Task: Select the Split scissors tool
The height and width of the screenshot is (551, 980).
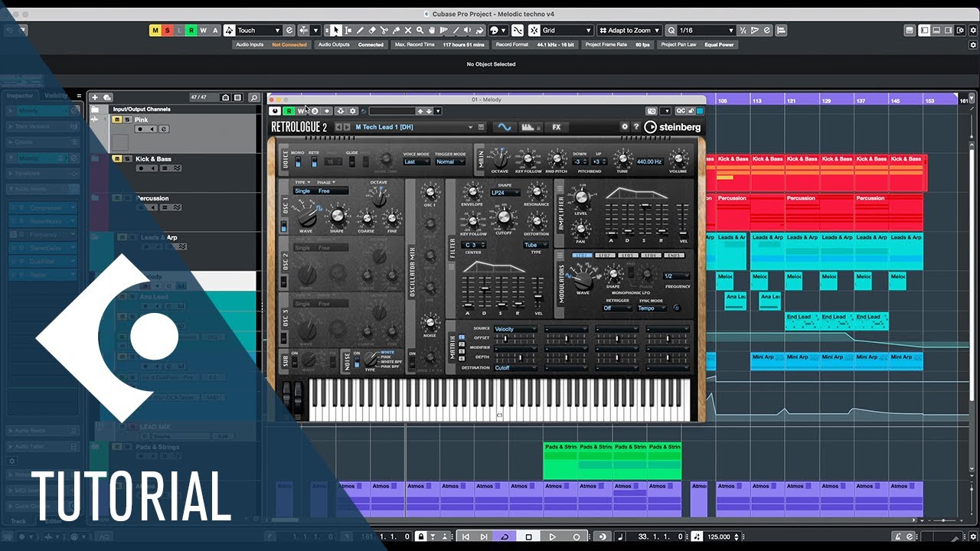Action: pos(384,31)
